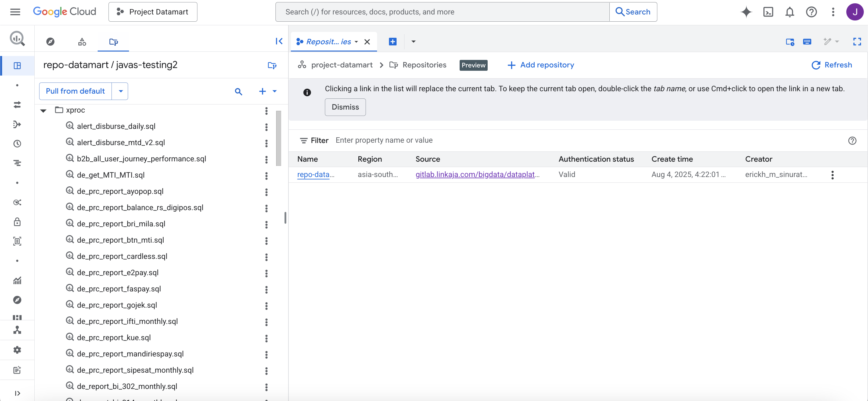Open filter help question mark
This screenshot has width=868, height=401.
point(852,140)
